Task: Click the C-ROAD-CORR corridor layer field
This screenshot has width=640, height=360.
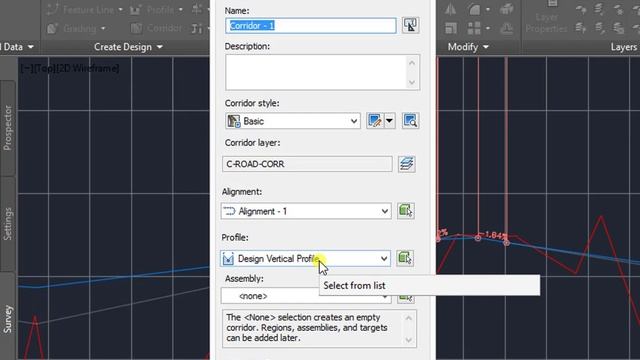Action: point(307,164)
